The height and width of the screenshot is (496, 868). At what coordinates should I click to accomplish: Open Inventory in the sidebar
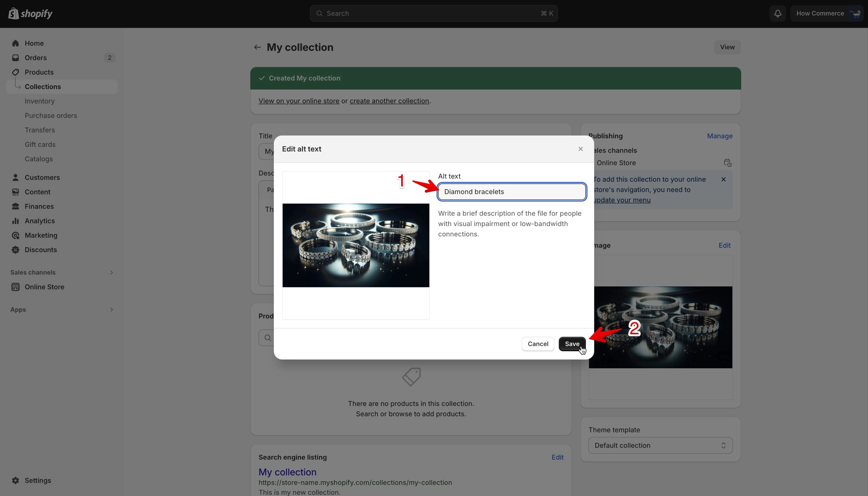[x=39, y=101]
